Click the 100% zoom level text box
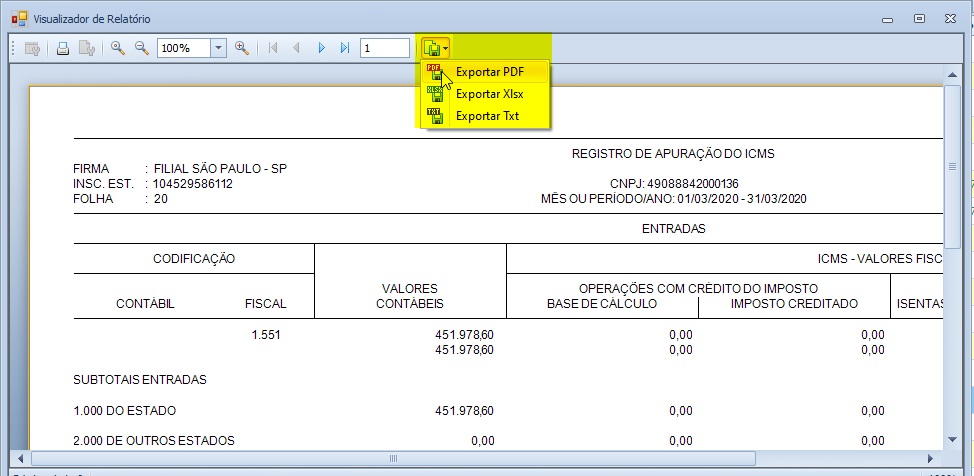 (182, 48)
